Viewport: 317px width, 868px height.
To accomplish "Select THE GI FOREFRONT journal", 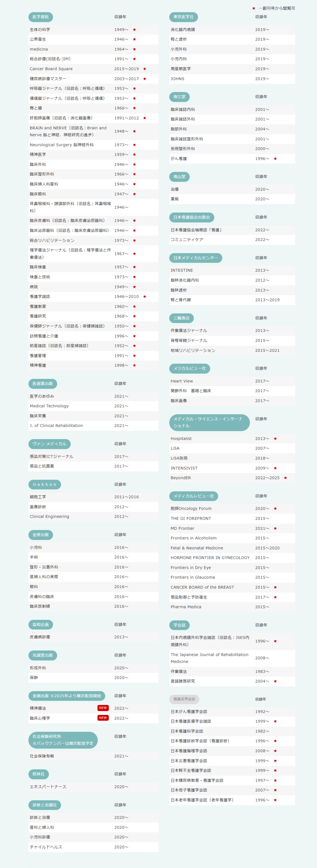I will pos(191,519).
